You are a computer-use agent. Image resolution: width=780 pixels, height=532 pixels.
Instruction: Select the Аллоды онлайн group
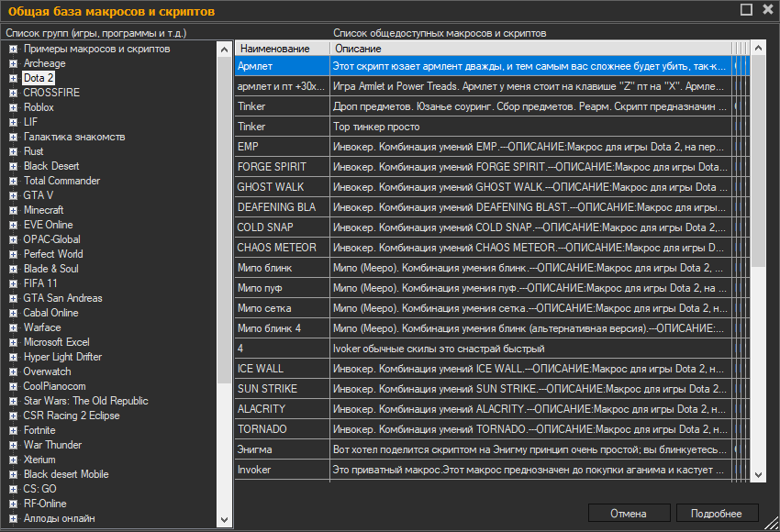(60, 518)
